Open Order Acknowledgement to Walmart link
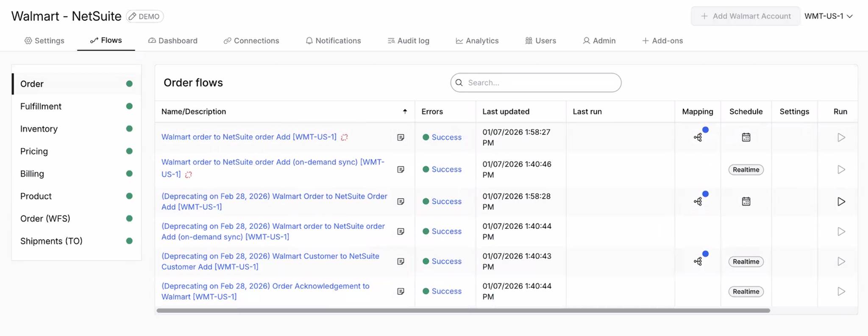Screen dimensions: 868x336 pyautogui.click(x=265, y=292)
